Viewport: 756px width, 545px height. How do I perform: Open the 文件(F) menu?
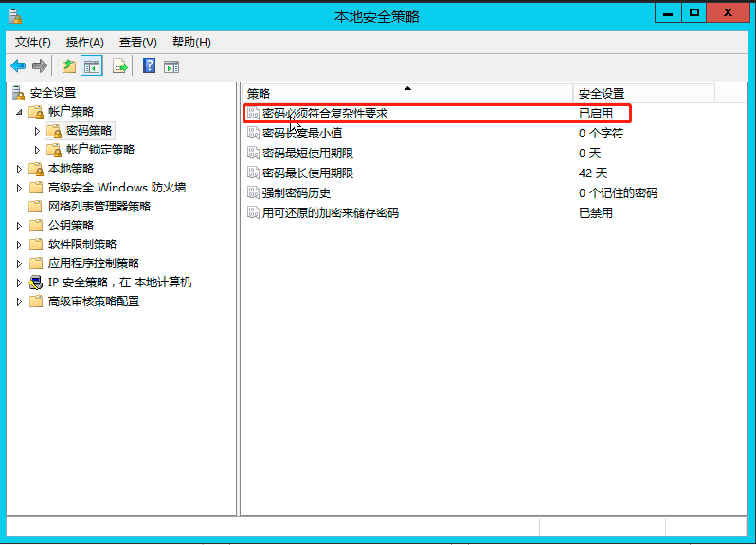coord(33,43)
